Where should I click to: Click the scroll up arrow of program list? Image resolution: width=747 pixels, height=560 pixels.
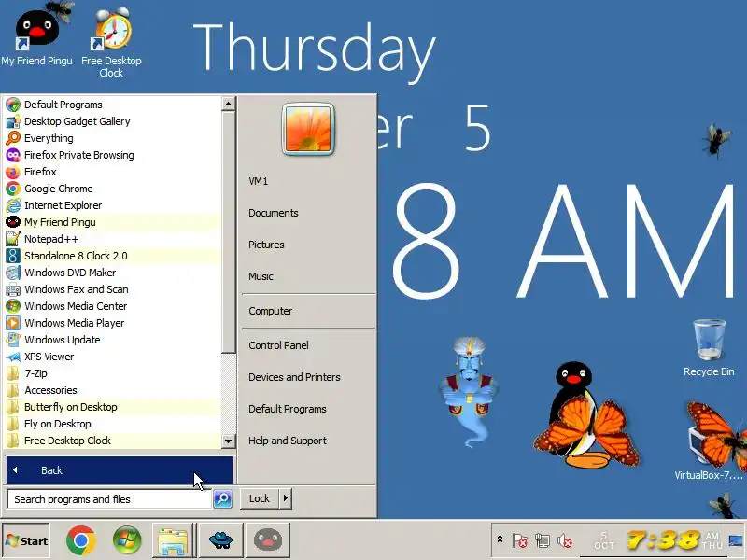click(x=228, y=104)
